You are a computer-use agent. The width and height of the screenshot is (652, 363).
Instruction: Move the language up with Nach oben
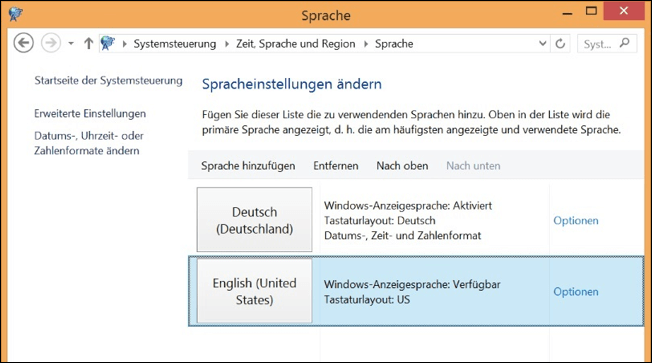click(x=402, y=165)
